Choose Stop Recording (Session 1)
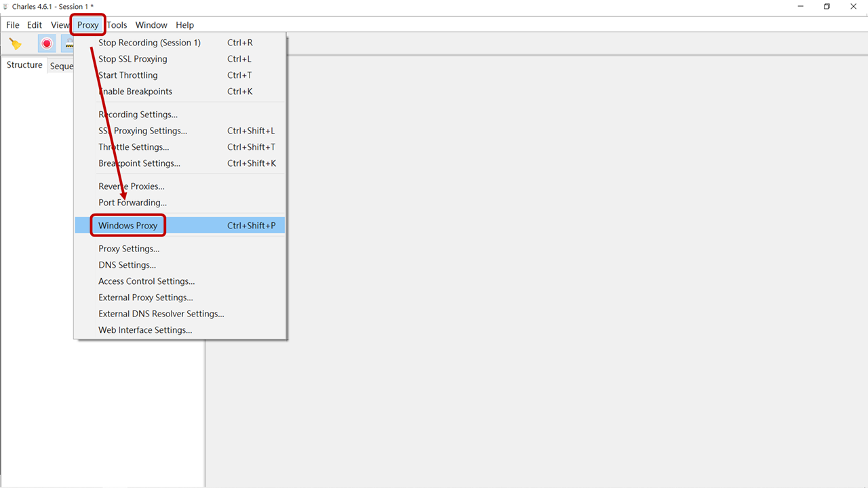Screen dimensions: 868x488 click(149, 43)
